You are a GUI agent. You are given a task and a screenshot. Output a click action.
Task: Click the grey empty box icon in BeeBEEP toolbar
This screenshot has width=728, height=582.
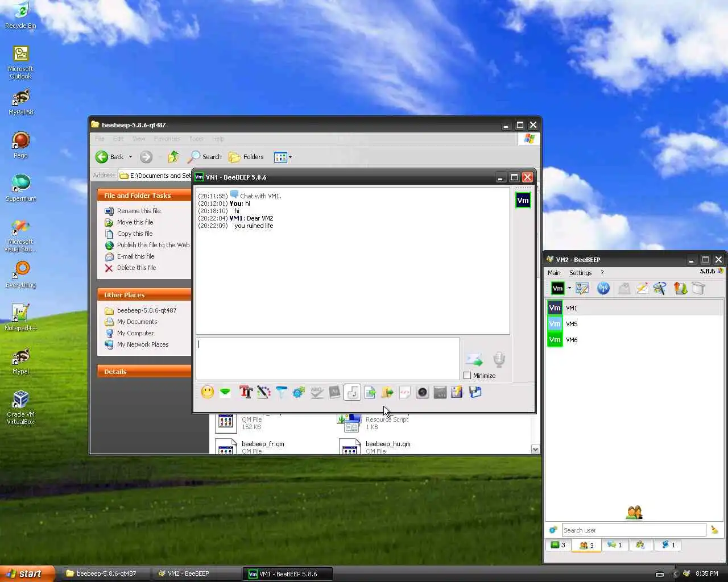(x=698, y=289)
